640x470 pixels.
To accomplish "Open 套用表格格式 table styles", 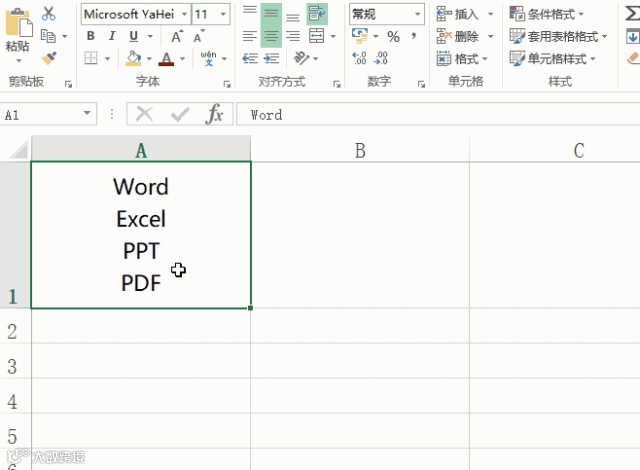I will [x=558, y=37].
